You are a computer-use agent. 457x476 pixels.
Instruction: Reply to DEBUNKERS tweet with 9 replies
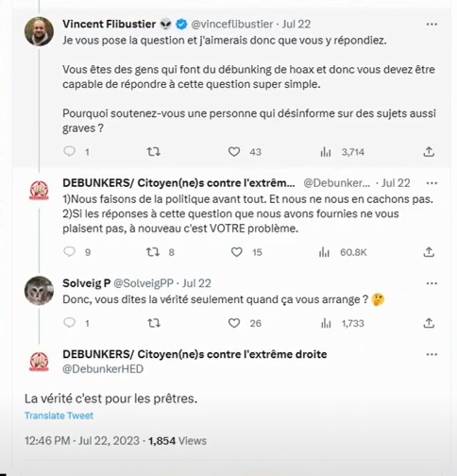tap(69, 252)
